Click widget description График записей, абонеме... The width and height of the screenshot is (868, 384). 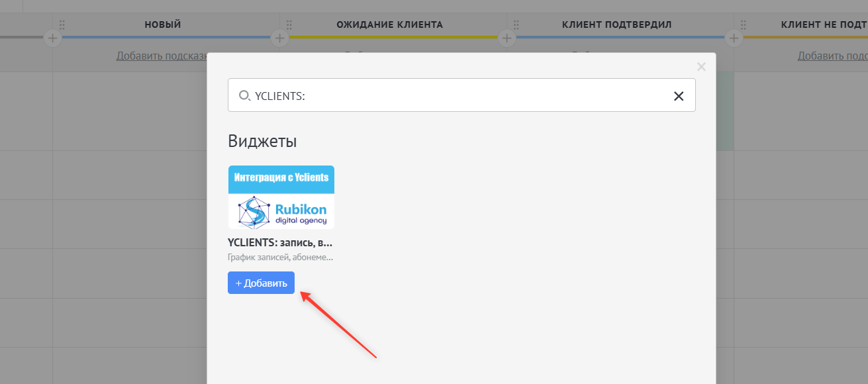(x=280, y=257)
